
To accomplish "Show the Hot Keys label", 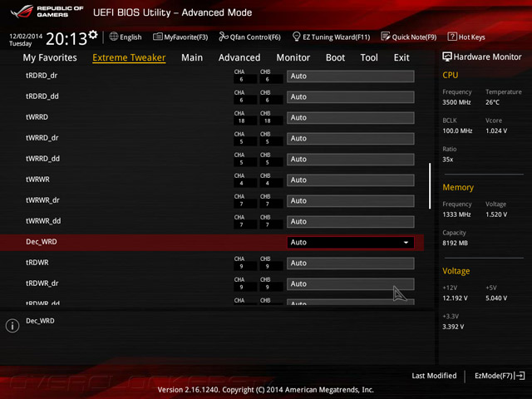I will pyautogui.click(x=472, y=37).
